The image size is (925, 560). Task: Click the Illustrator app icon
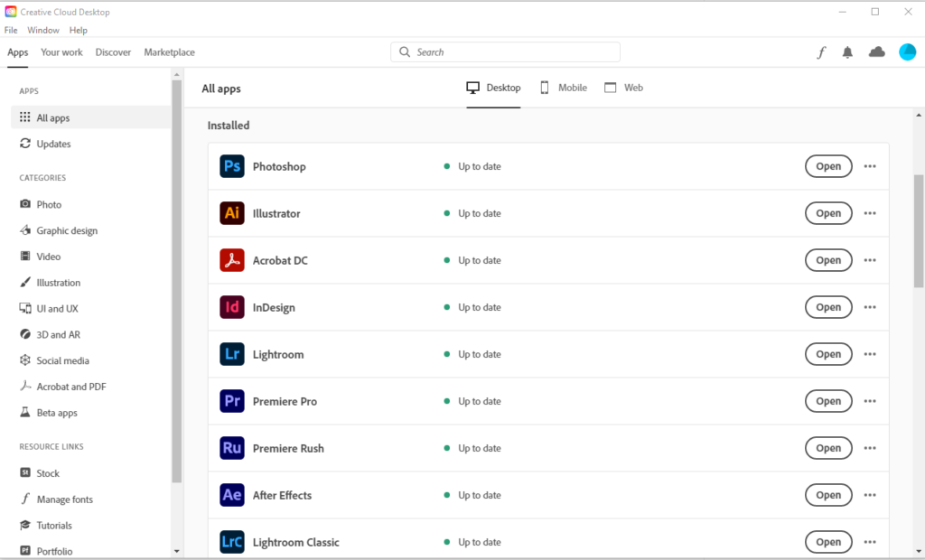232,213
